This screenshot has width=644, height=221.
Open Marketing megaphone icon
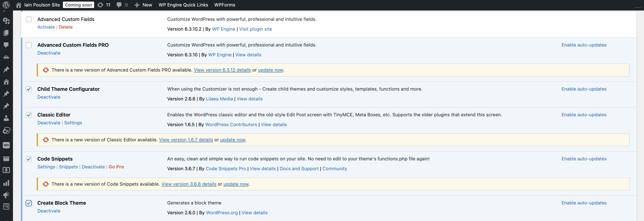(x=6, y=195)
